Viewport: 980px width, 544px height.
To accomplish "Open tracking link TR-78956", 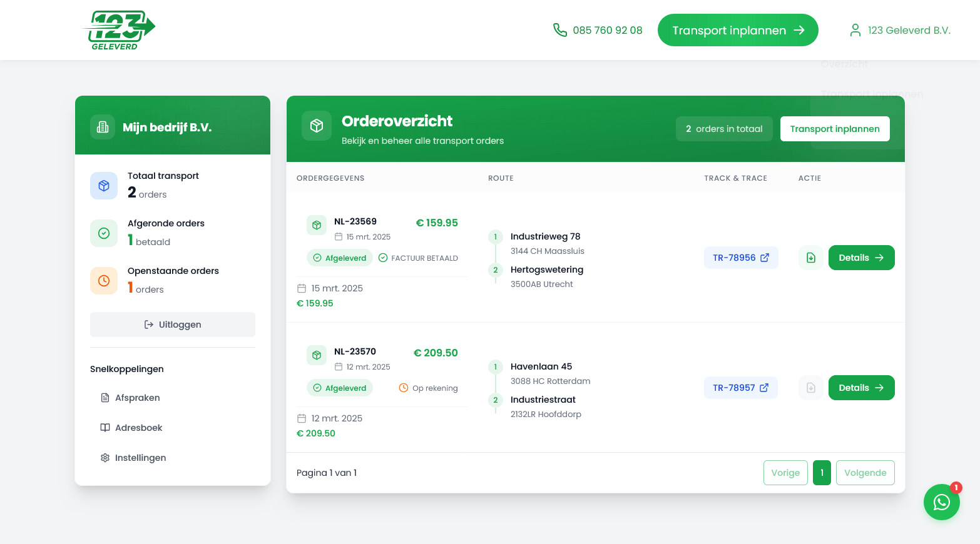I will (x=741, y=258).
